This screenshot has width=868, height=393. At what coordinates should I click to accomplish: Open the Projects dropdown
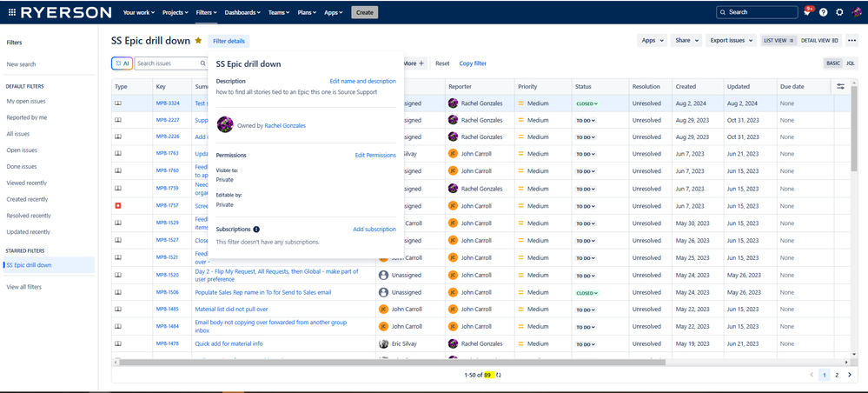click(x=176, y=12)
